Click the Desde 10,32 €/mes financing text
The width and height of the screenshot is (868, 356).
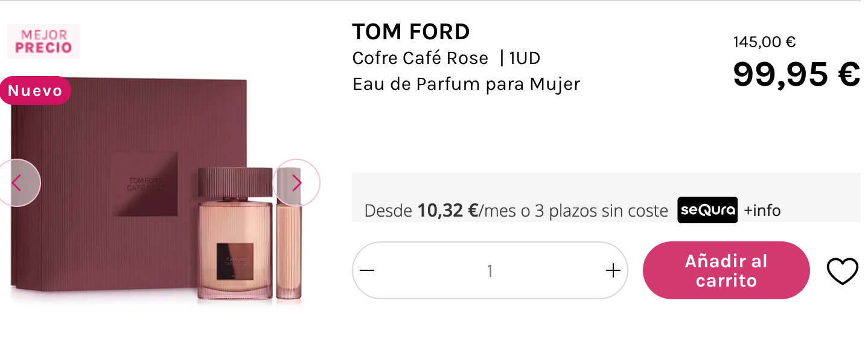[515, 211]
